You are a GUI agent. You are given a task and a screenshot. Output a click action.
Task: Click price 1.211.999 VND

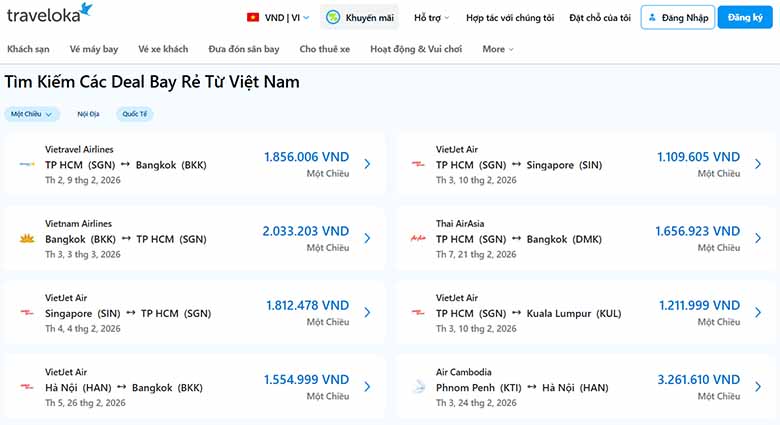coord(699,305)
